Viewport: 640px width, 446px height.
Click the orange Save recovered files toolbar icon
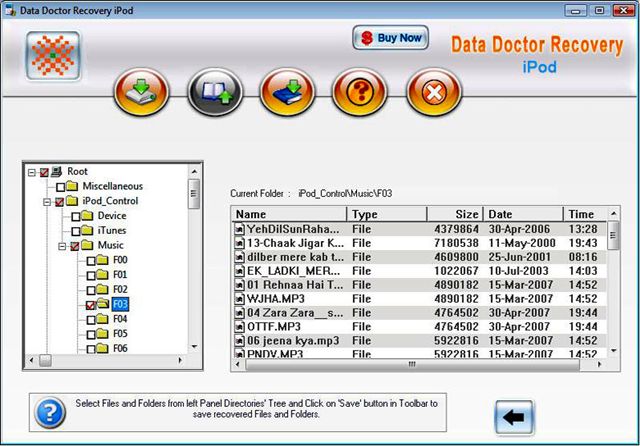click(142, 92)
